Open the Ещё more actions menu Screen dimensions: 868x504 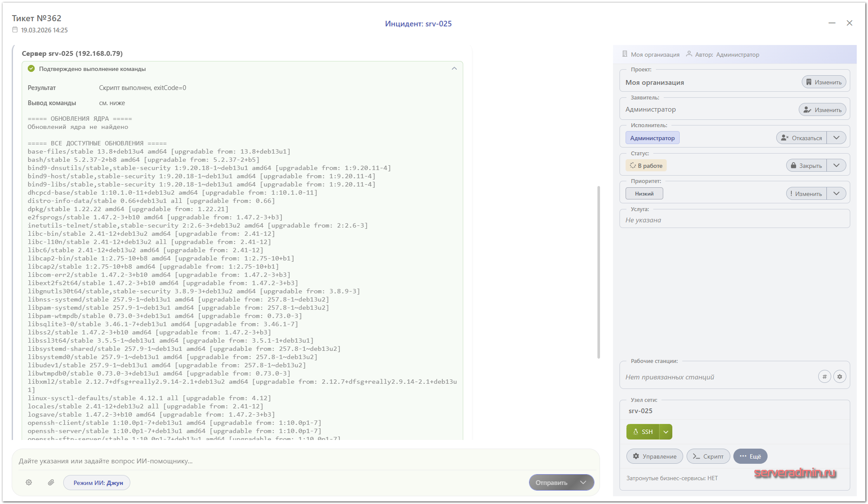coord(750,456)
